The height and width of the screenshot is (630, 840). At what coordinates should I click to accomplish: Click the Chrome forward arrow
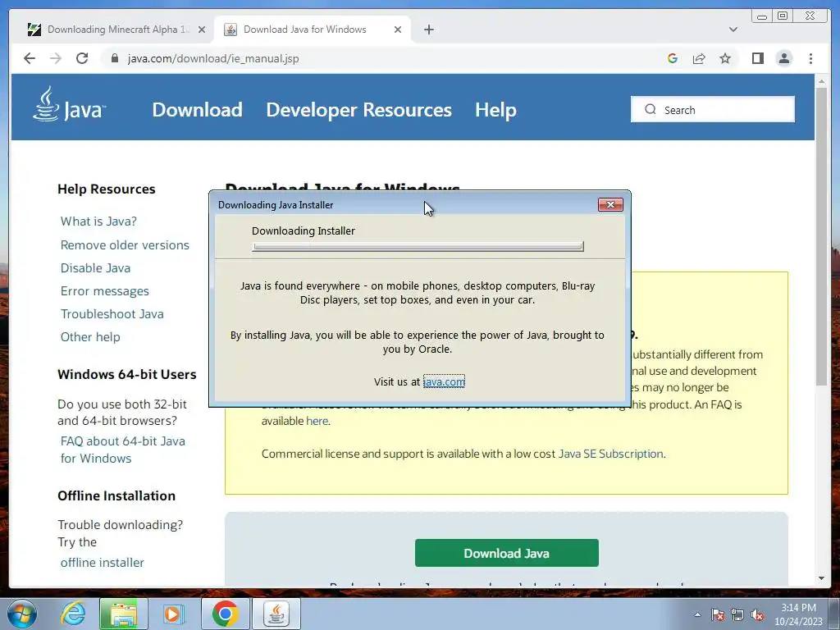56,58
